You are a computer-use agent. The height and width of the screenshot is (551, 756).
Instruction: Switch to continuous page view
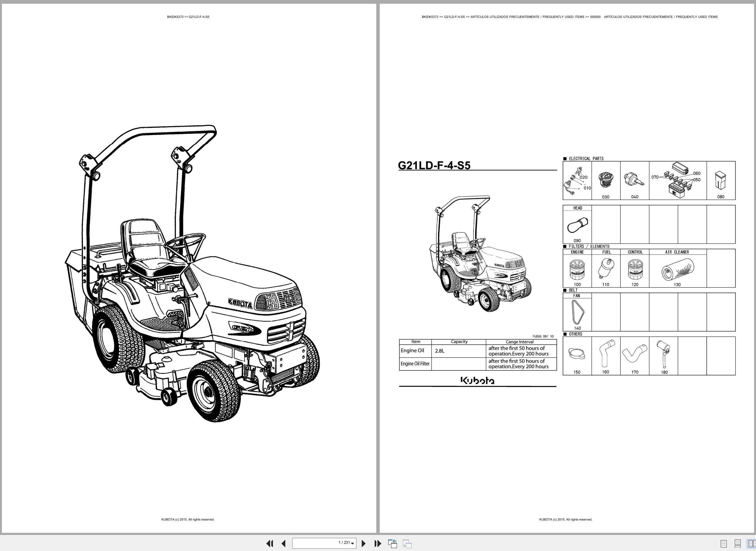pyautogui.click(x=738, y=544)
